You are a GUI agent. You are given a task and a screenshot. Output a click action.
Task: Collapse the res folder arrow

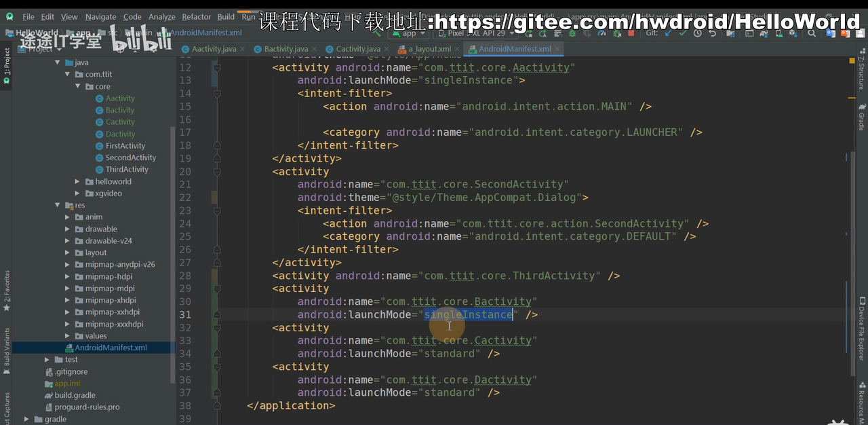coord(57,205)
